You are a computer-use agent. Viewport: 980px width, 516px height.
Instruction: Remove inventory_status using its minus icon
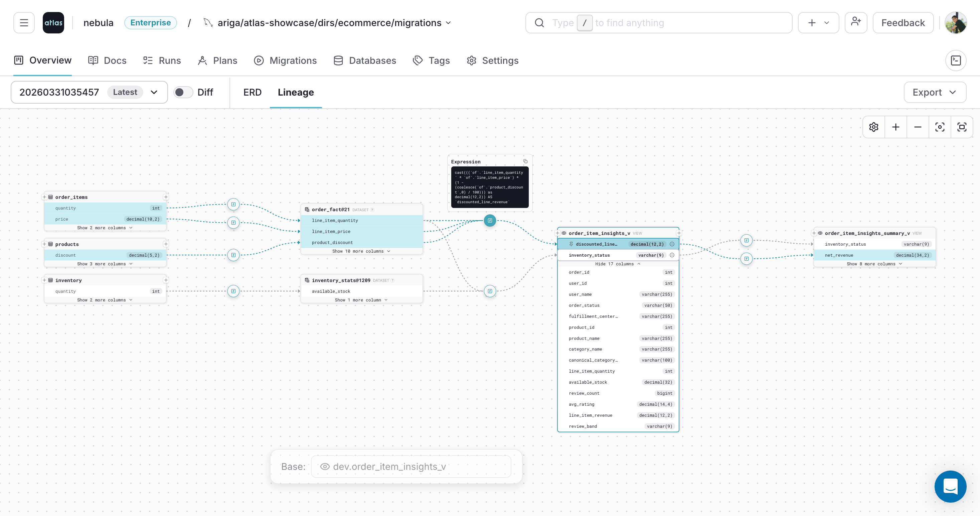click(x=672, y=255)
